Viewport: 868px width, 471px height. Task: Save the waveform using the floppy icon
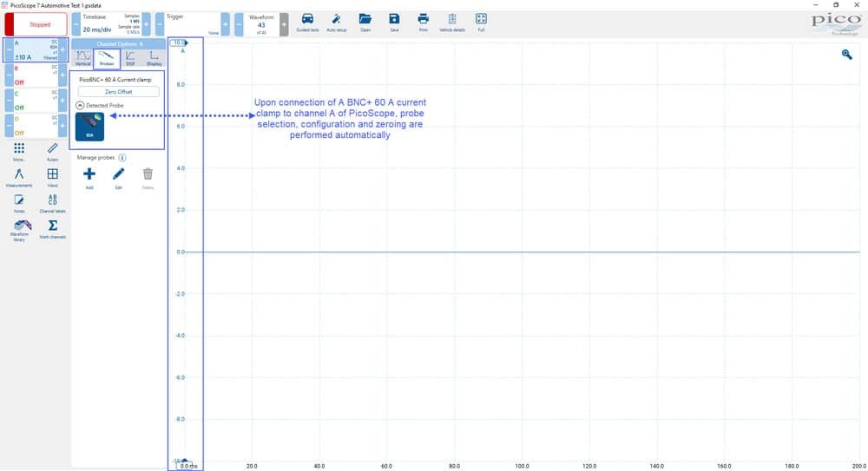[394, 23]
